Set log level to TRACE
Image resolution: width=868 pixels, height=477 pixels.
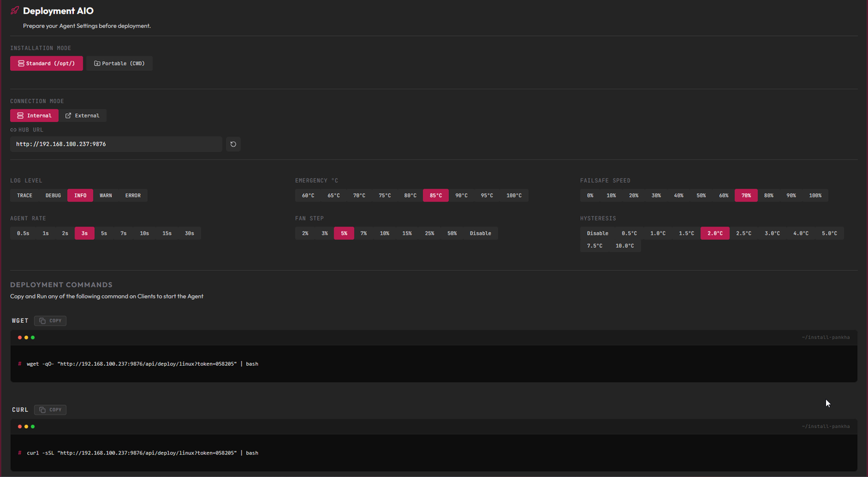(x=24, y=195)
